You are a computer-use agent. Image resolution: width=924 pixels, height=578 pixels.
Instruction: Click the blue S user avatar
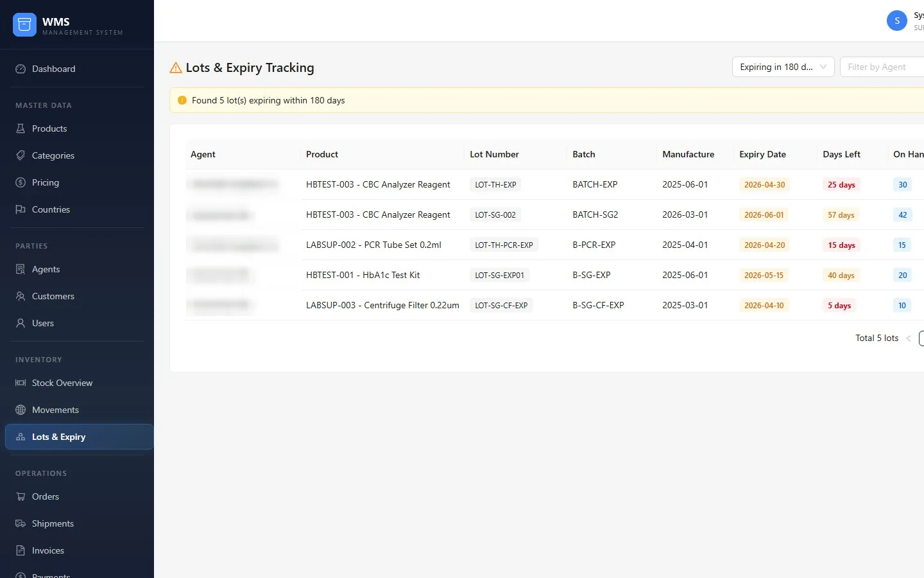[x=897, y=21]
